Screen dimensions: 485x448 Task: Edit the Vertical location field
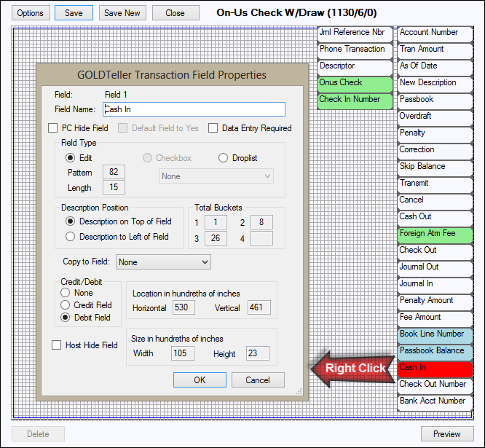[x=259, y=307]
